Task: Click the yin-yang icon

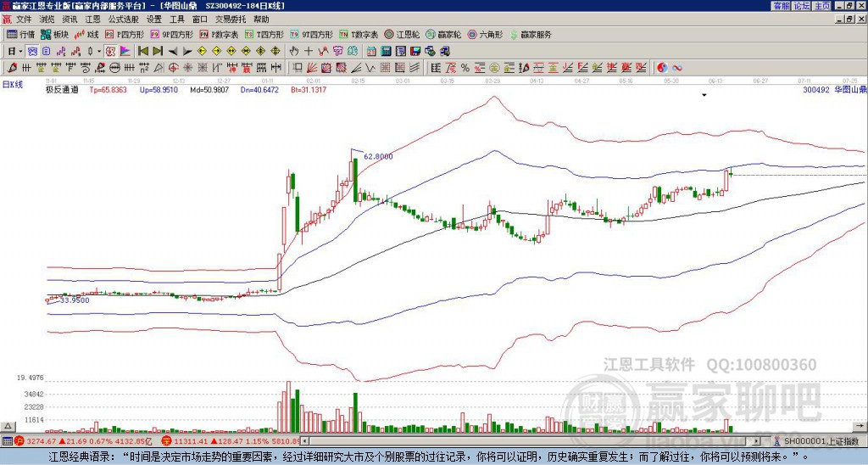Action: [x=662, y=68]
